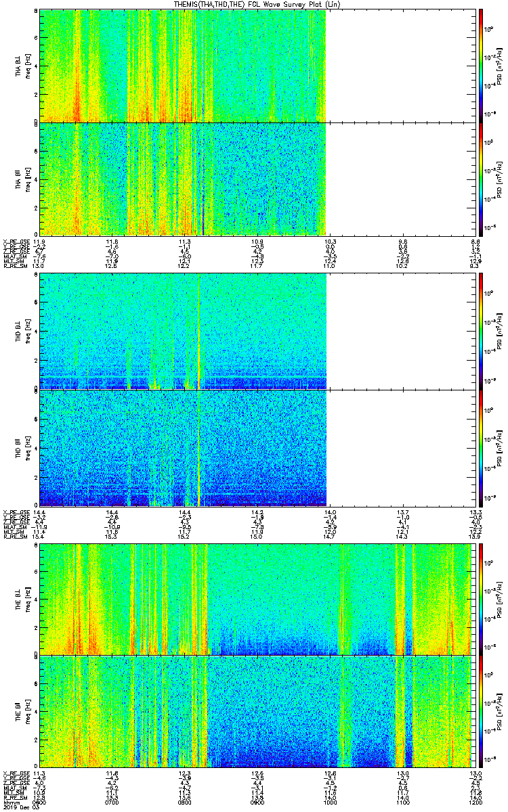Click the 8.8 X_RE_GSE value under THA
The width and height of the screenshot is (508, 812).
pyautogui.click(x=475, y=241)
